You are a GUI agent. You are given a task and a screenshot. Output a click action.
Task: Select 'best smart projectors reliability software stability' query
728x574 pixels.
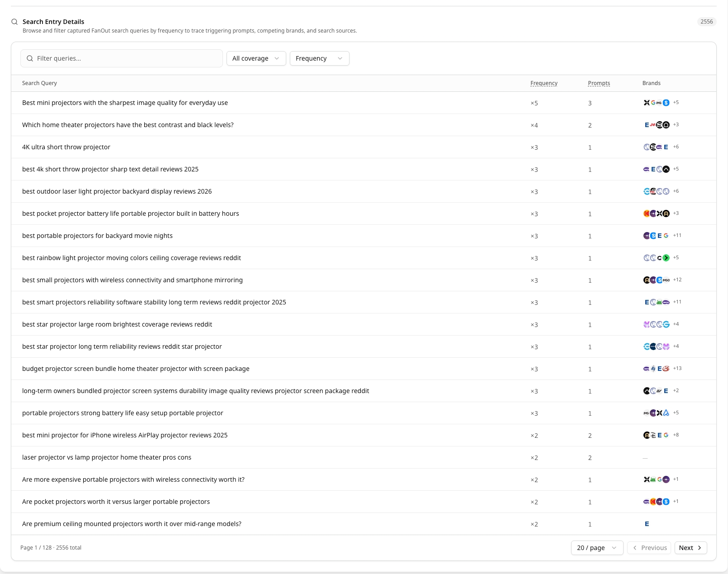[x=154, y=302]
